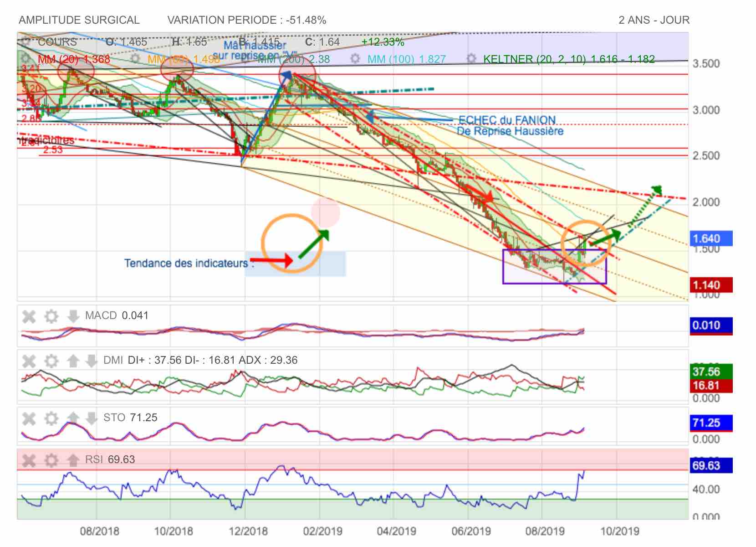Click the RSI 69.63 value tag
Viewport: 756px width, 547px height.
click(x=711, y=465)
